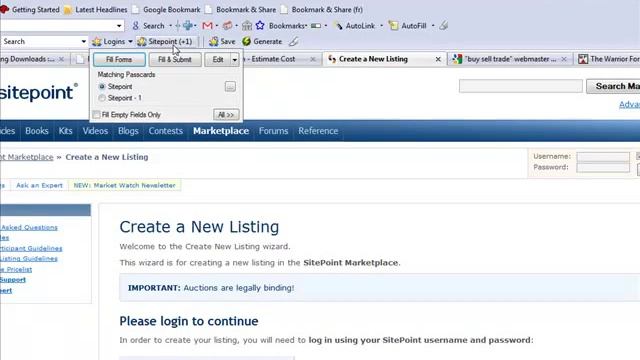Click the RoboForm pencil icon after Generate
The image size is (640, 360).
[x=293, y=41]
